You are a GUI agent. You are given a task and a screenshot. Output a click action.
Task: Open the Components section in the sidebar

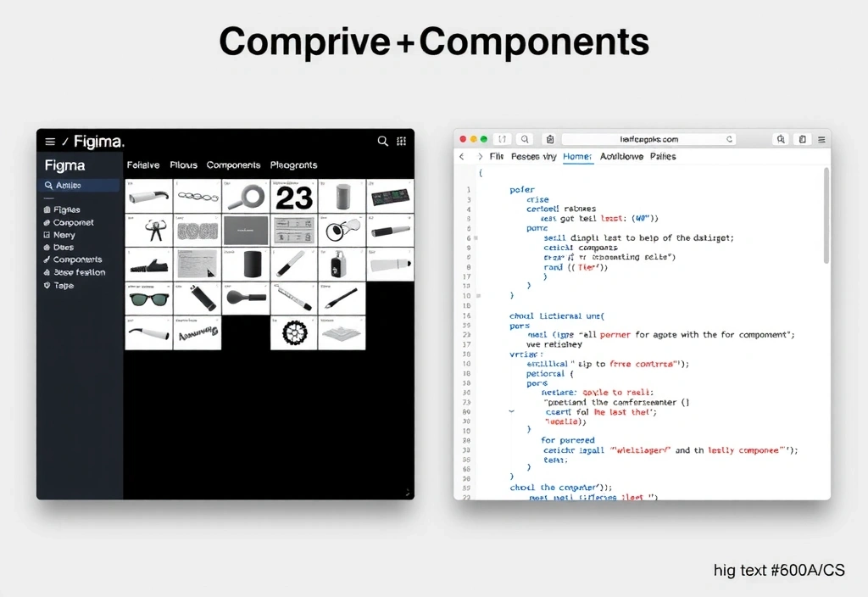click(76, 259)
